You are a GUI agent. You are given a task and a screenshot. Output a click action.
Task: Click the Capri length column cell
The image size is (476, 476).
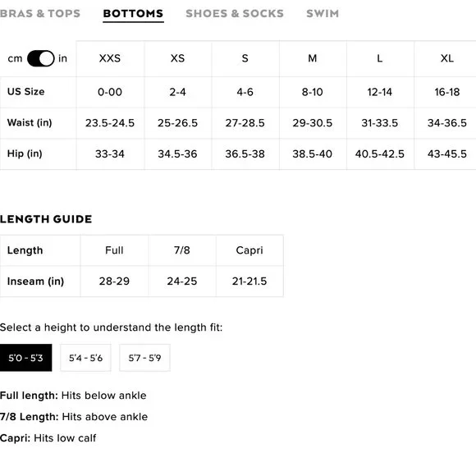pyautogui.click(x=249, y=250)
